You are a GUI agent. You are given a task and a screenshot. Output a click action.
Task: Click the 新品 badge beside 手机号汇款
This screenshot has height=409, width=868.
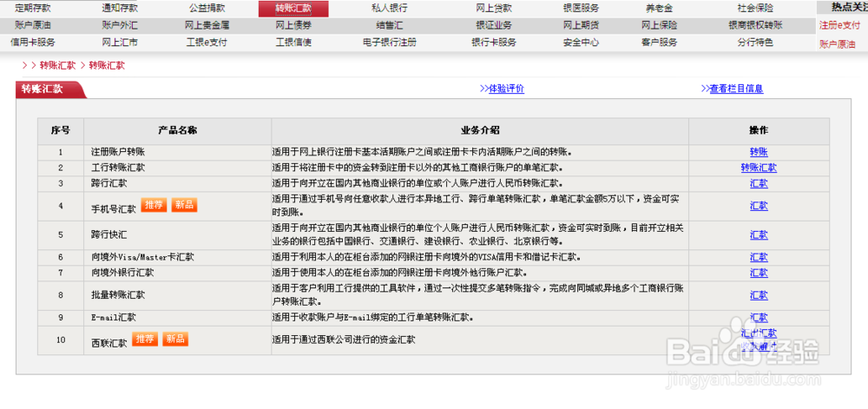pos(184,205)
